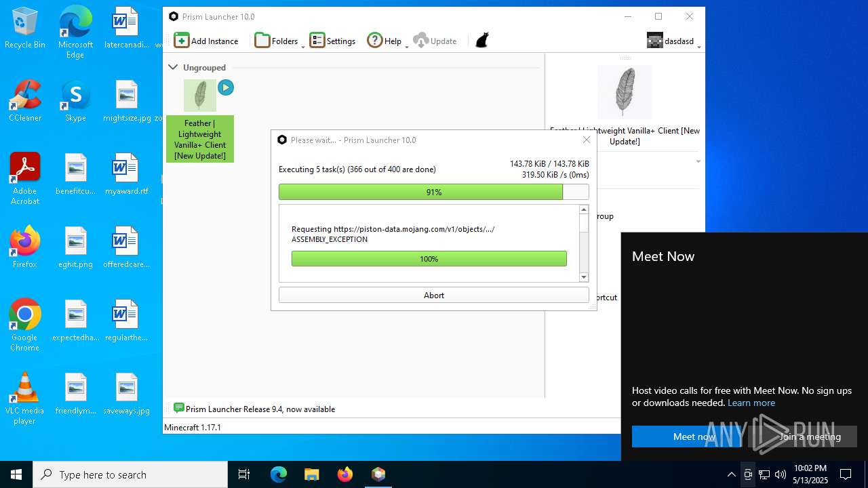Viewport: 868px width, 488px height.
Task: Click the taskbar search box
Action: click(x=130, y=474)
